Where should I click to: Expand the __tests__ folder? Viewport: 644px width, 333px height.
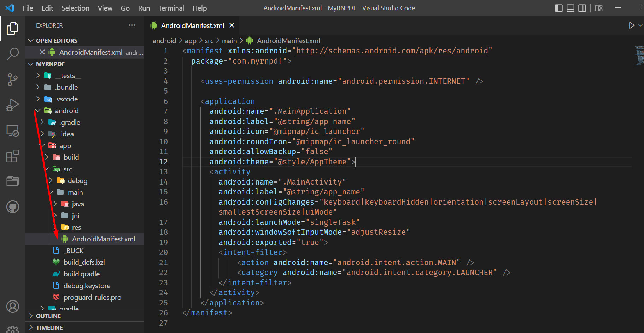coord(85,76)
